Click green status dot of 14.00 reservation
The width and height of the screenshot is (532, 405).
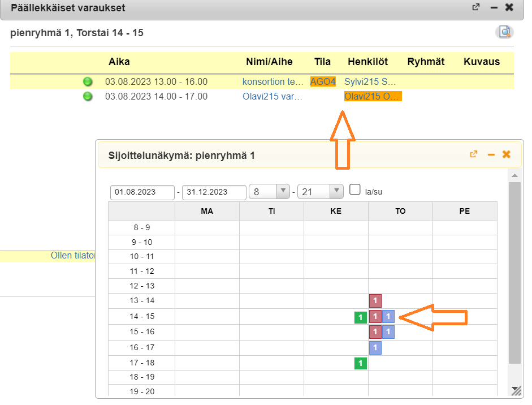tap(88, 96)
